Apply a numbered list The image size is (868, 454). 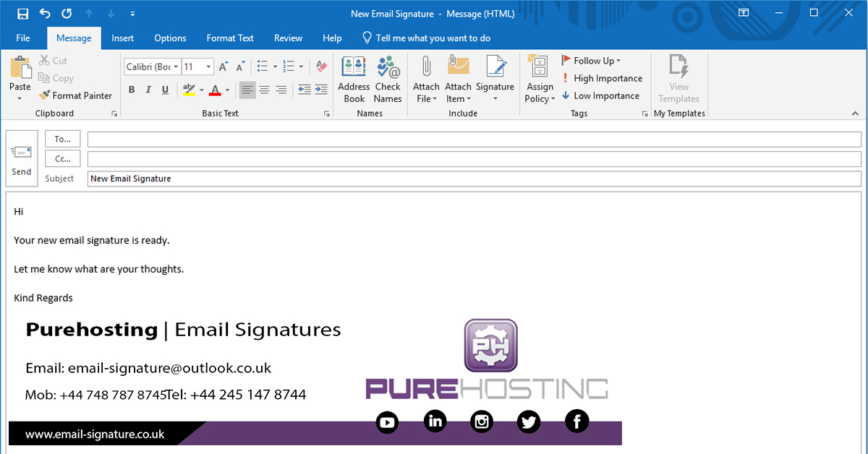[289, 67]
